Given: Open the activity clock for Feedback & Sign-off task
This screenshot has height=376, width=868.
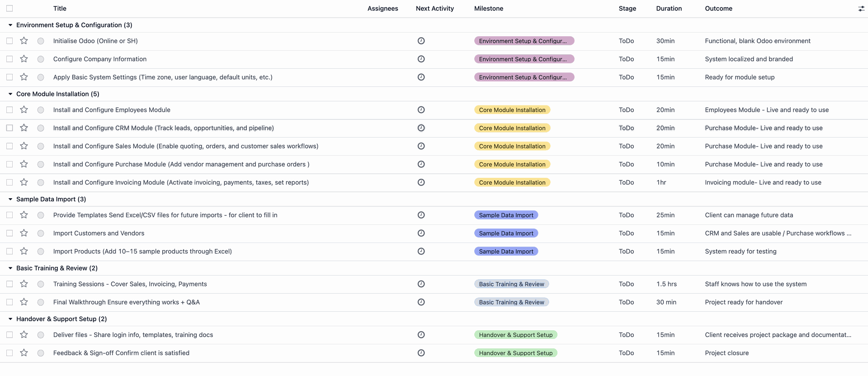Looking at the screenshot, I should [421, 353].
